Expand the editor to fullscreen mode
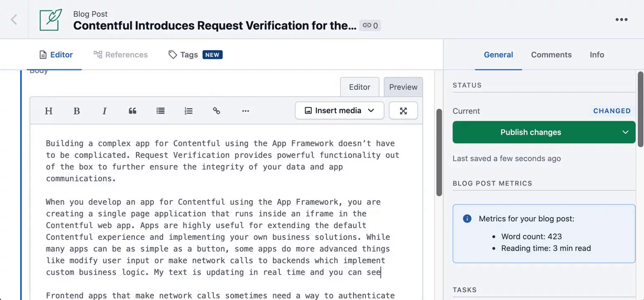Image resolution: width=644 pixels, height=300 pixels. point(403,111)
